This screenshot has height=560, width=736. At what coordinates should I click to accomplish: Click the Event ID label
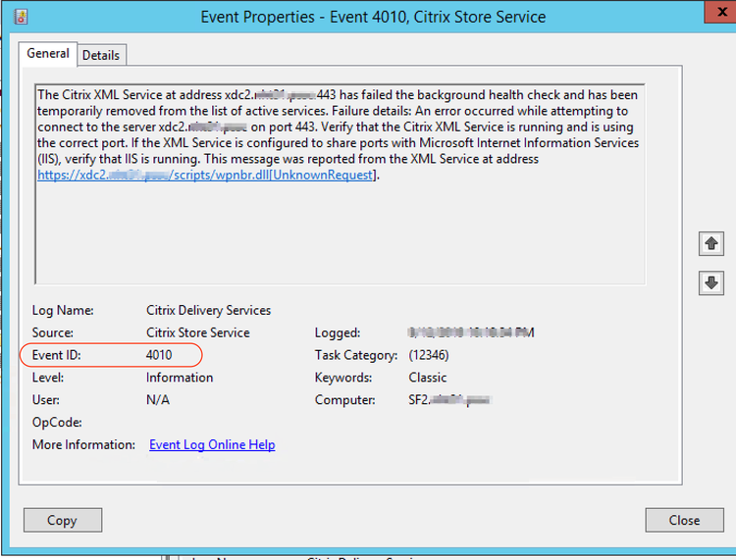(56, 355)
